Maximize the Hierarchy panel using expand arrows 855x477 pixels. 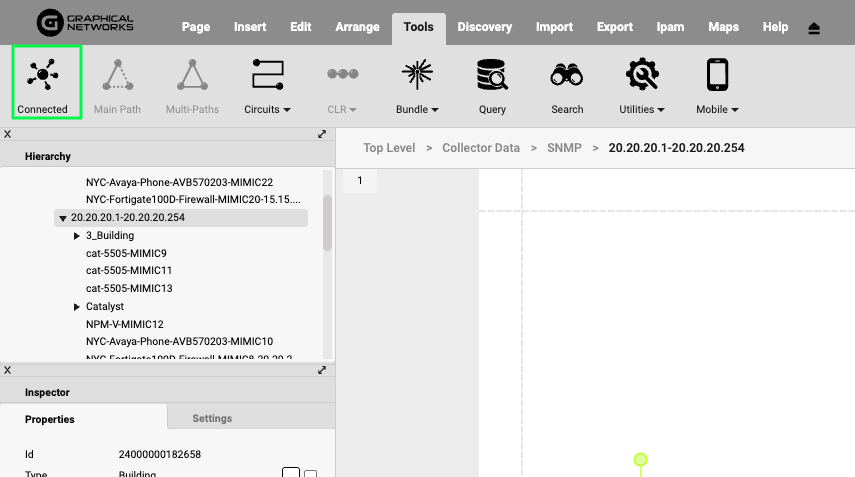[x=322, y=134]
